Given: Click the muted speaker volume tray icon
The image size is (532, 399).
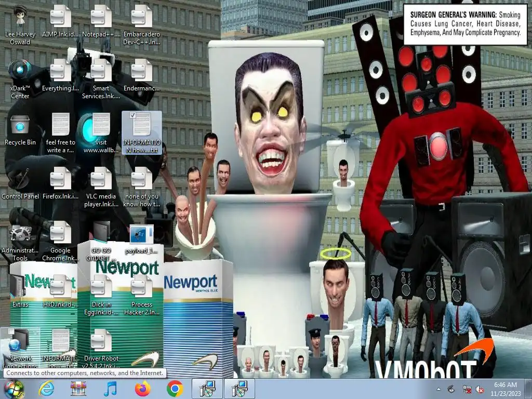Looking at the screenshot, I should click(480, 389).
